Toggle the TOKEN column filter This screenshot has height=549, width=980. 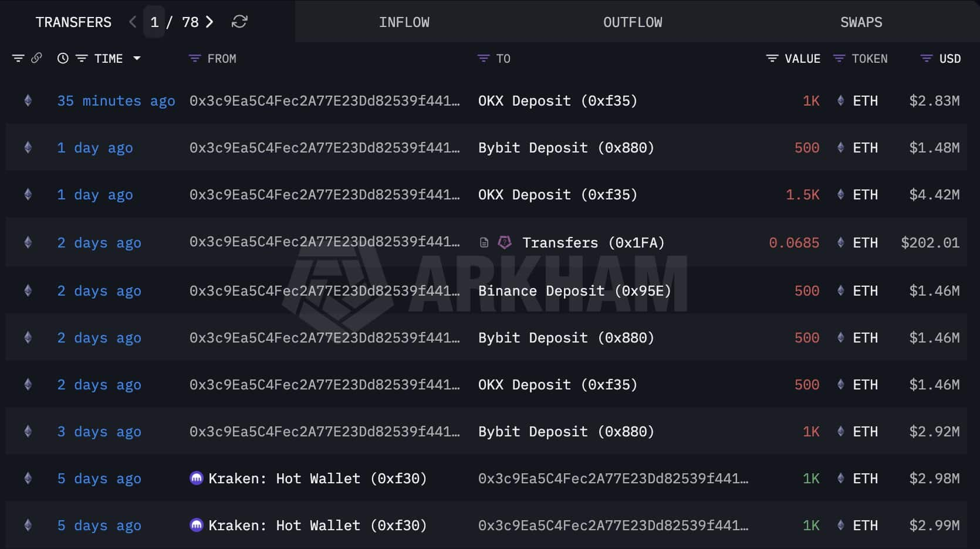tap(839, 59)
